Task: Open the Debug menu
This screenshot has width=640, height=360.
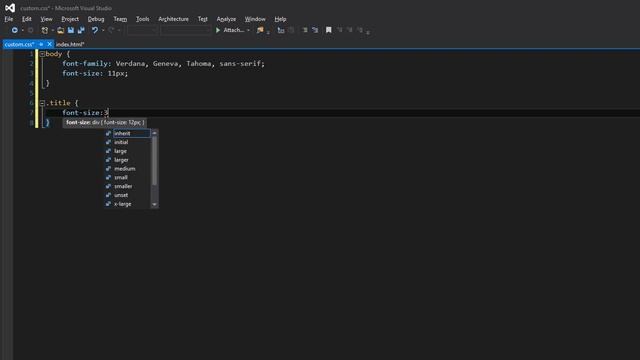Action: click(x=96, y=19)
